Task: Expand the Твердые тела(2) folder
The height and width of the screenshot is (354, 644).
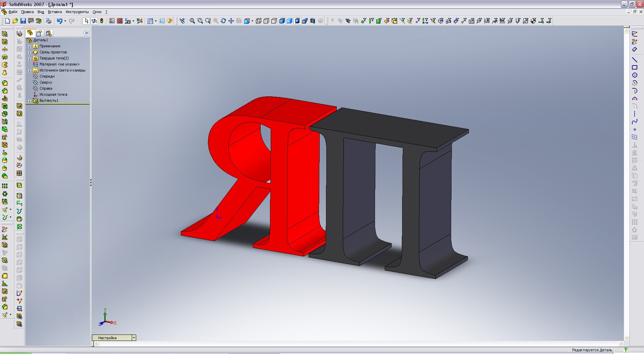Action: coord(30,58)
